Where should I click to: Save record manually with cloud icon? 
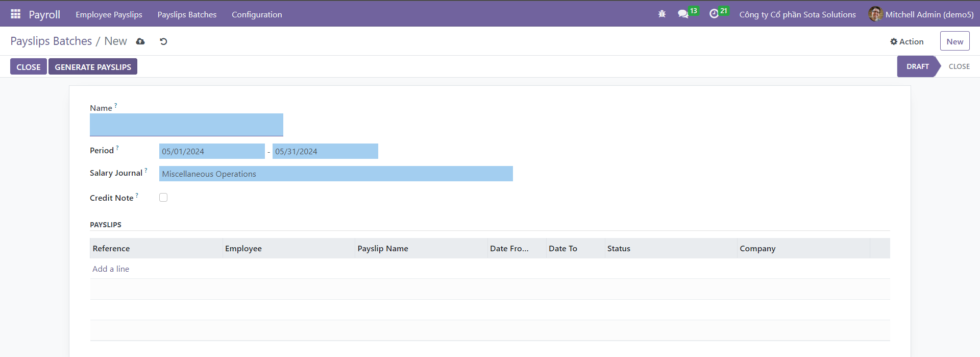[x=140, y=41]
